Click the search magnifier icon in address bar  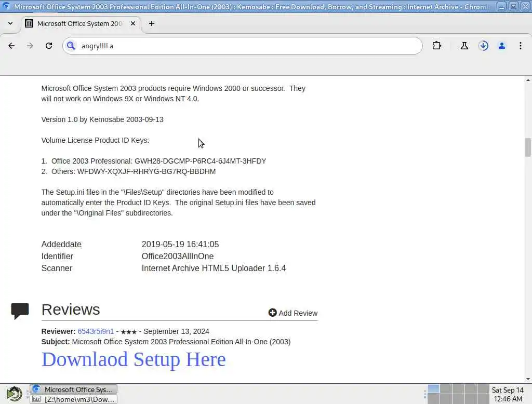(x=71, y=46)
